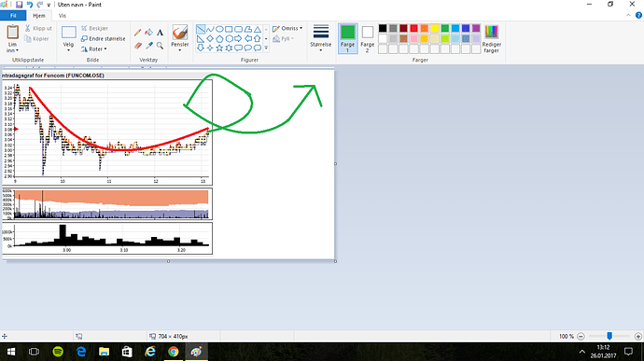Click the Endre størrelse button

pos(103,38)
